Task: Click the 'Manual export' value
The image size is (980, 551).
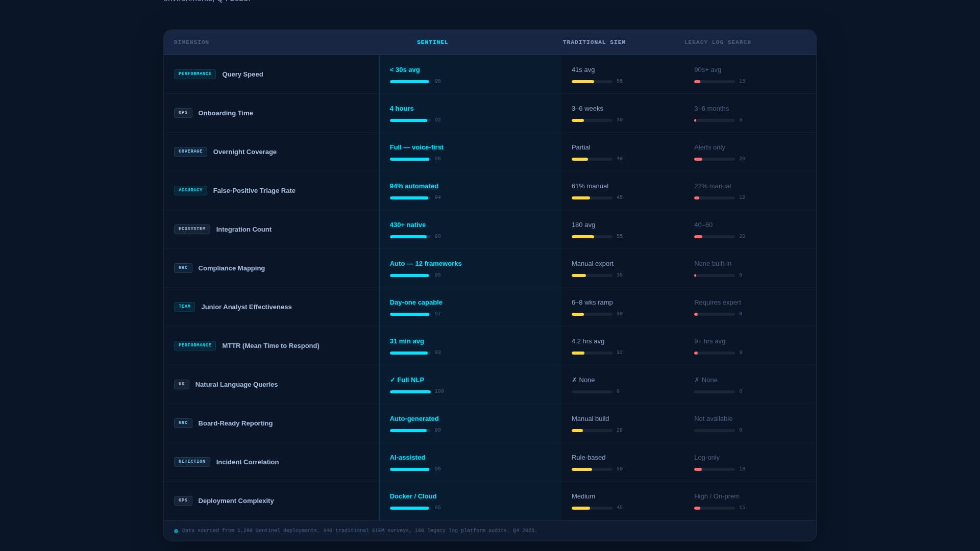Action: coord(593,264)
